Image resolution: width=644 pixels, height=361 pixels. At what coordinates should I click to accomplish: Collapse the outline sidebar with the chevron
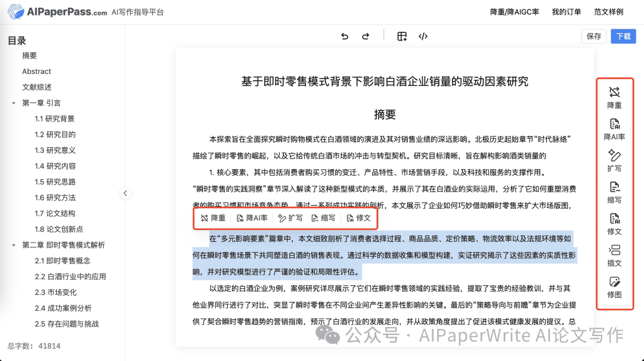click(x=125, y=193)
